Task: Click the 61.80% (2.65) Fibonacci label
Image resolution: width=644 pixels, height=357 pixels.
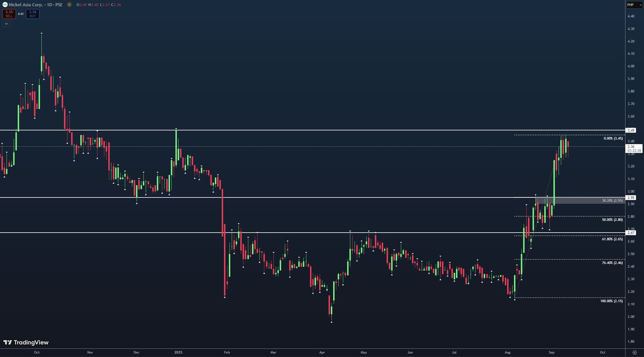Action: pos(611,239)
